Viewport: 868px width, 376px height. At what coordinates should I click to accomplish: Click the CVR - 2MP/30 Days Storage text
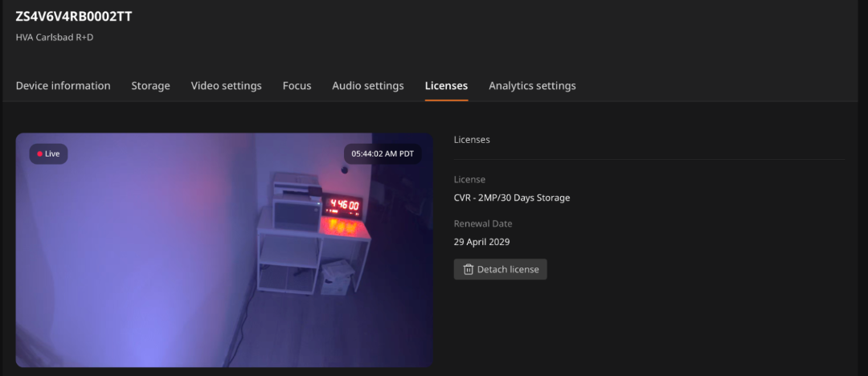tap(512, 198)
